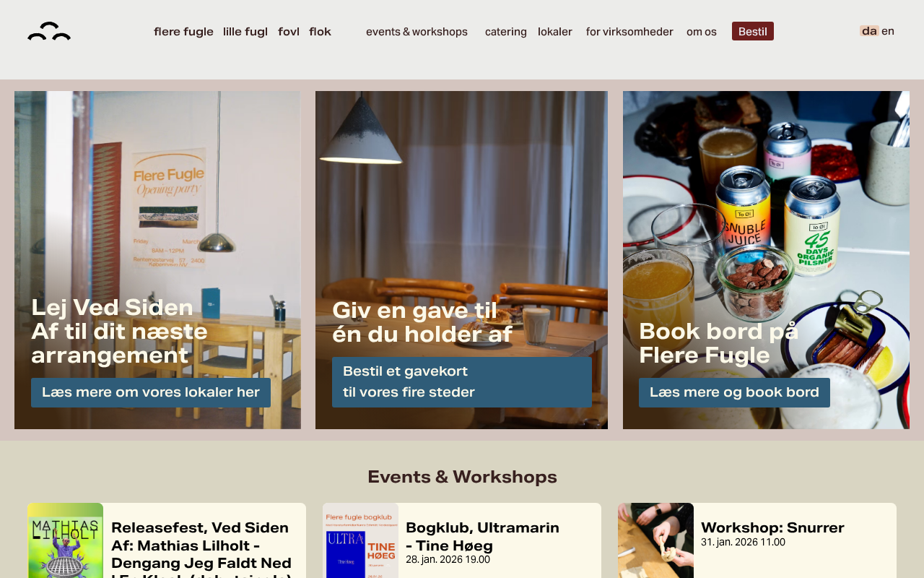Visit the om os page
The width and height of the screenshot is (924, 578).
click(702, 32)
